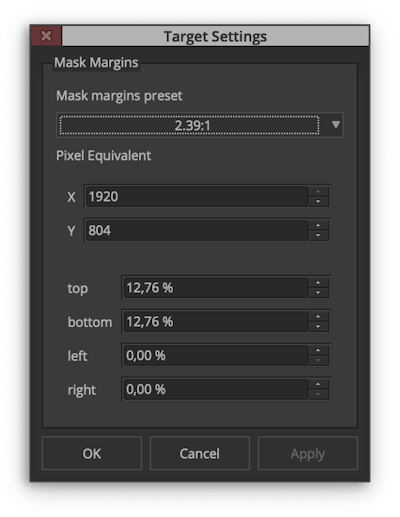Open the Mask margins preset dropdown arrow
Image resolution: width=400 pixels, height=517 pixels.
[x=336, y=125]
